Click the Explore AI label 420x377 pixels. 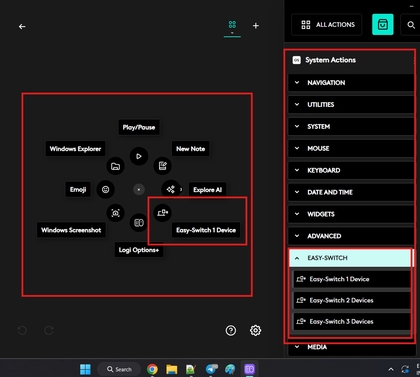207,190
